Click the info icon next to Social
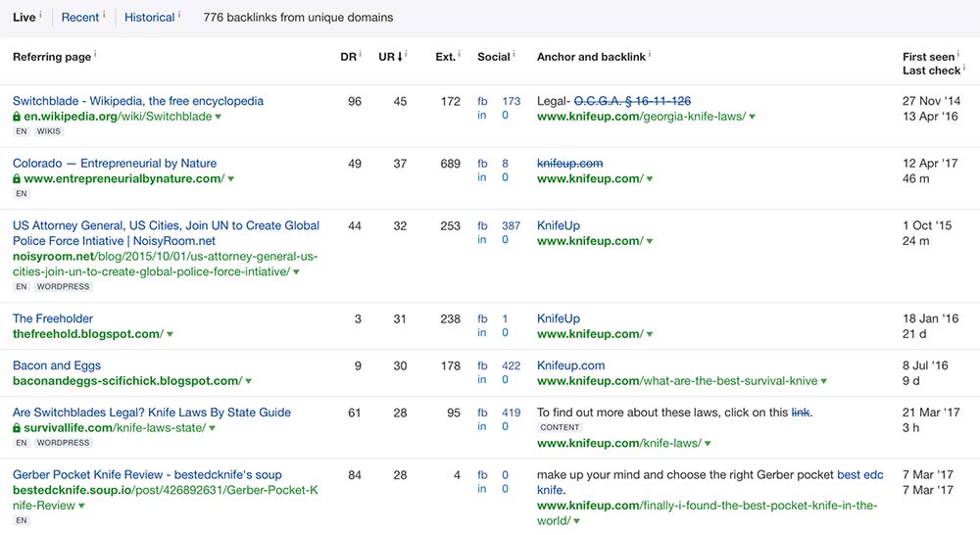Image resolution: width=980 pixels, height=535 pixels. pos(514,54)
